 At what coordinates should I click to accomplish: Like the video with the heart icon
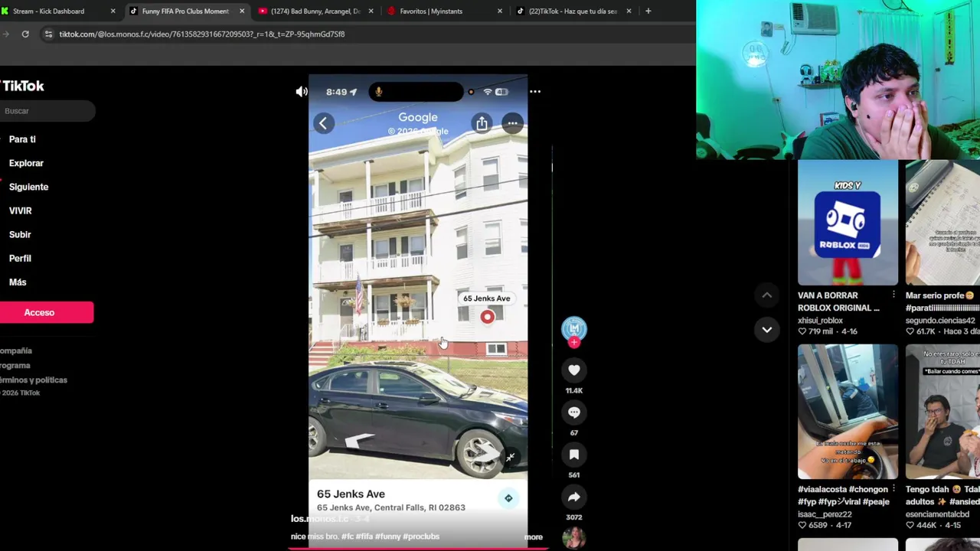[x=573, y=370]
